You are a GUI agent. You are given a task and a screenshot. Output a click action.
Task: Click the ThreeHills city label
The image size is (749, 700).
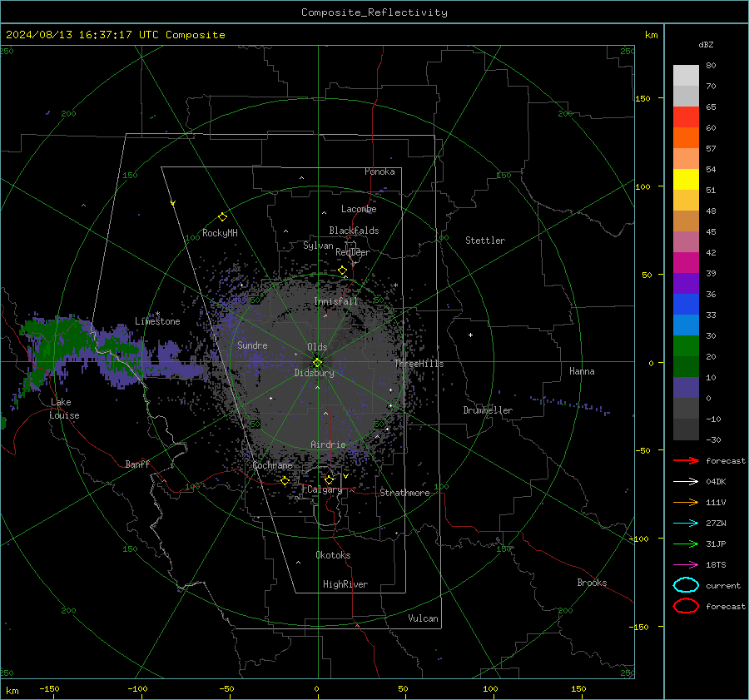(x=419, y=364)
